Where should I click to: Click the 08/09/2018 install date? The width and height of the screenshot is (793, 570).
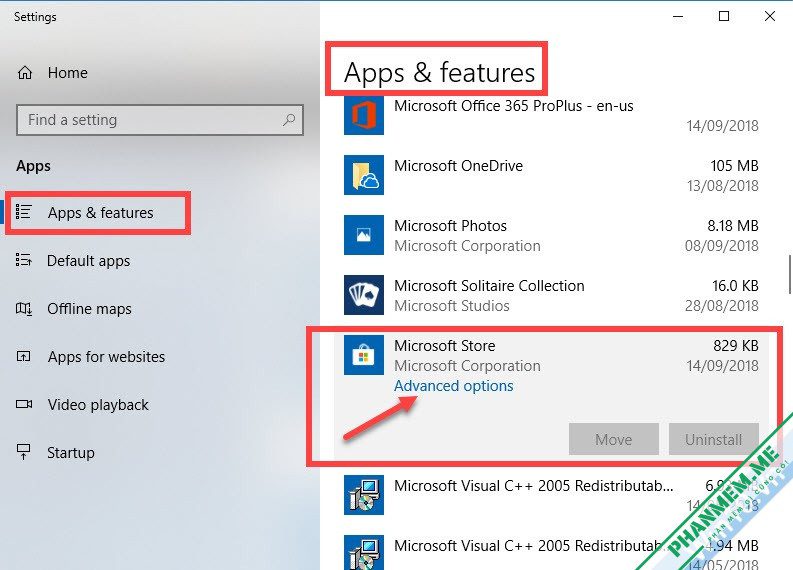click(722, 246)
